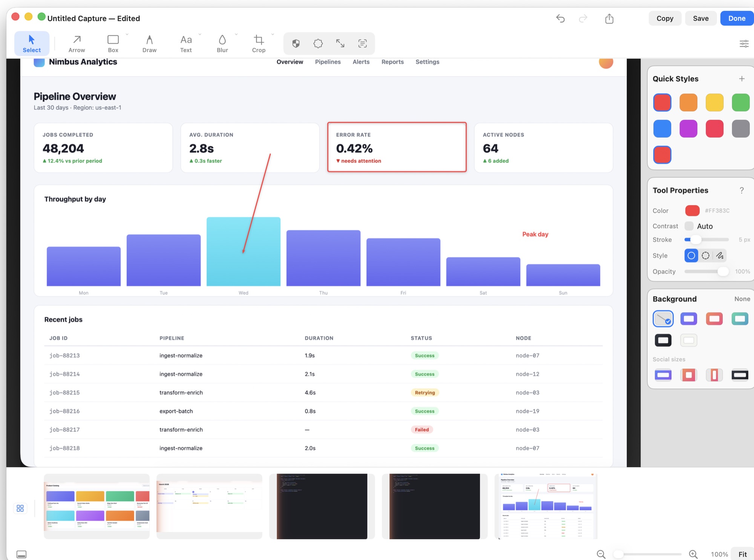The height and width of the screenshot is (560, 754).
Task: Pick the Box shape tool
Action: click(113, 44)
